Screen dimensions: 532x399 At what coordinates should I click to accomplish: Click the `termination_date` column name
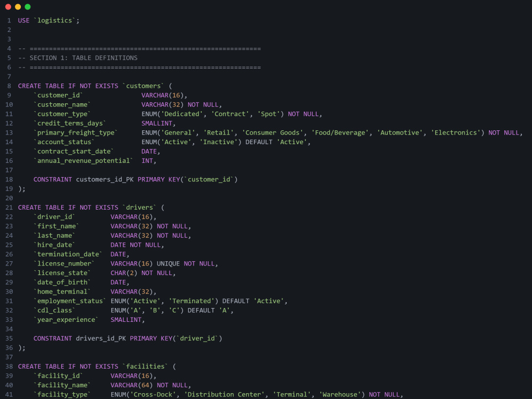68,254
